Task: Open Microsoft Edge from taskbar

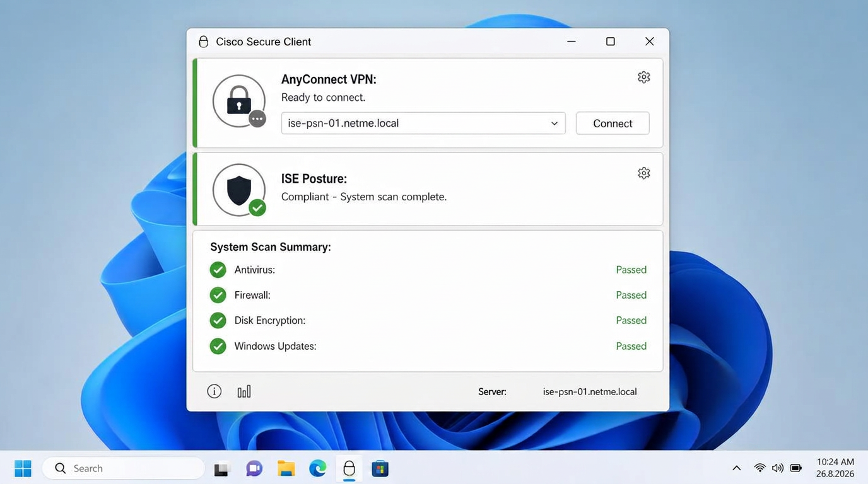Action: tap(317, 468)
